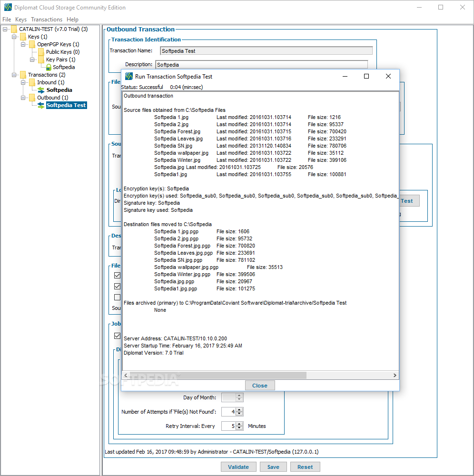The width and height of the screenshot is (474, 476).
Task: Click the 'Status: Successful' text
Action: click(142, 87)
